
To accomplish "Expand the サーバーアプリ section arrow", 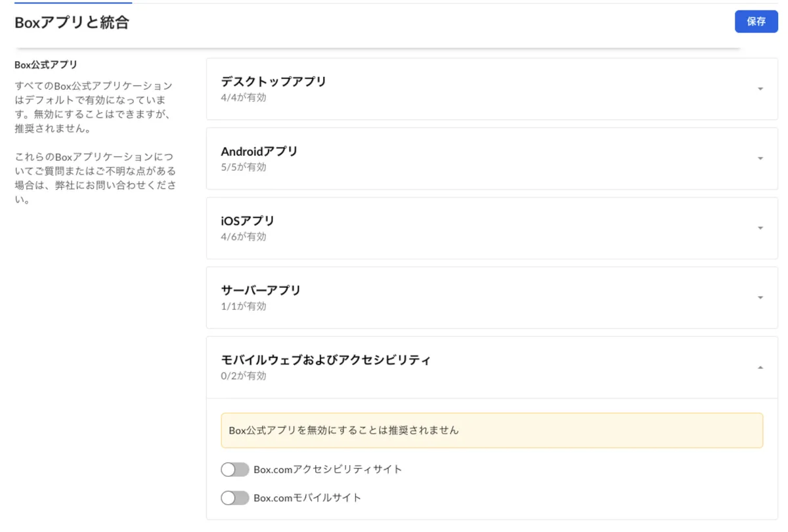I will tap(760, 298).
